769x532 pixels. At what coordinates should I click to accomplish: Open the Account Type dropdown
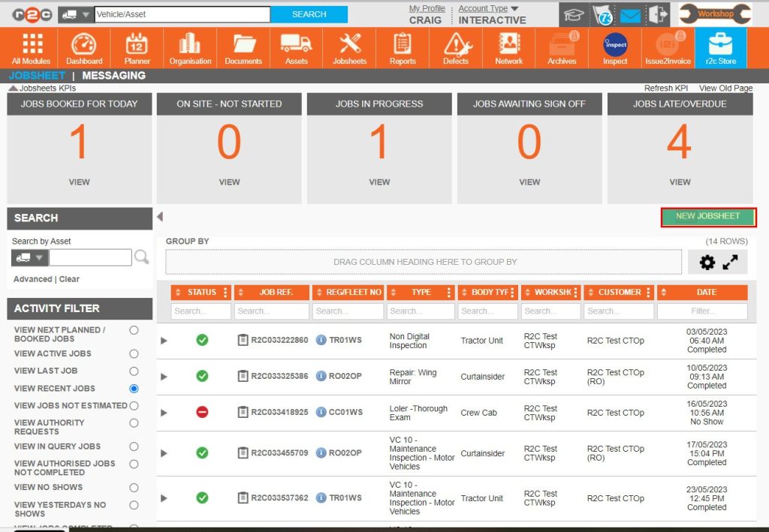[x=488, y=8]
